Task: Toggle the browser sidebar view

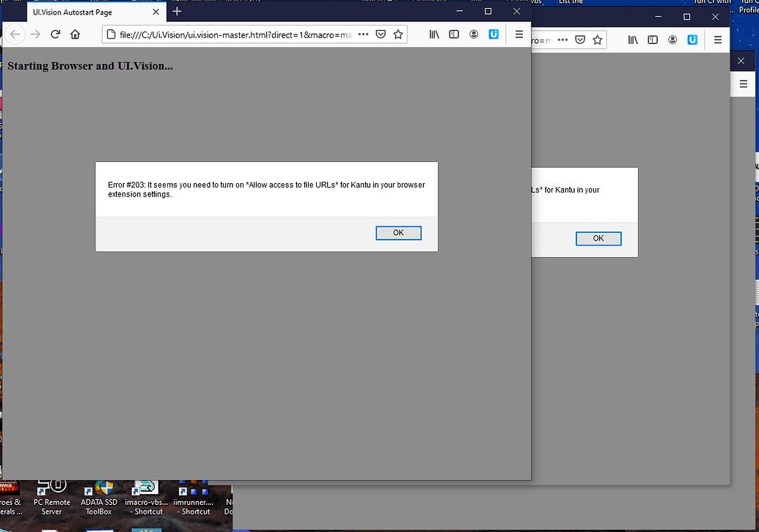Action: pyautogui.click(x=454, y=34)
